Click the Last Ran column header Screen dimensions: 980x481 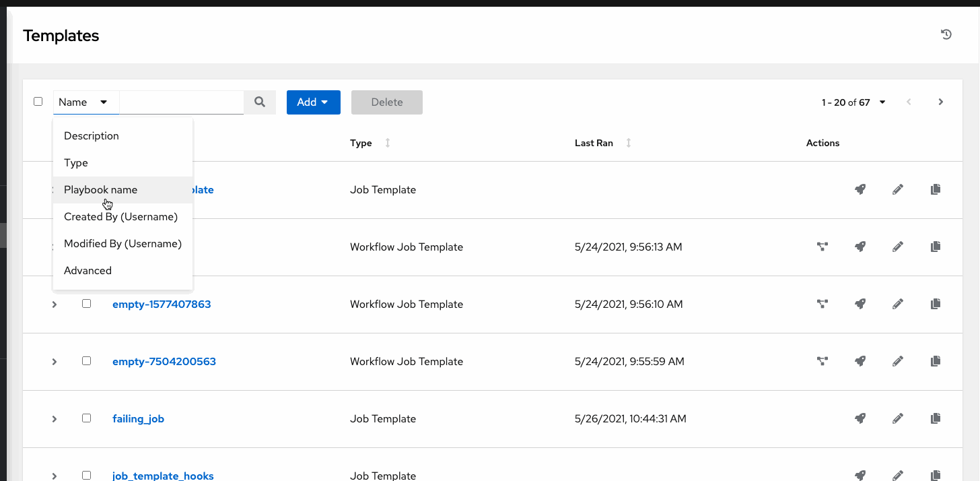594,143
